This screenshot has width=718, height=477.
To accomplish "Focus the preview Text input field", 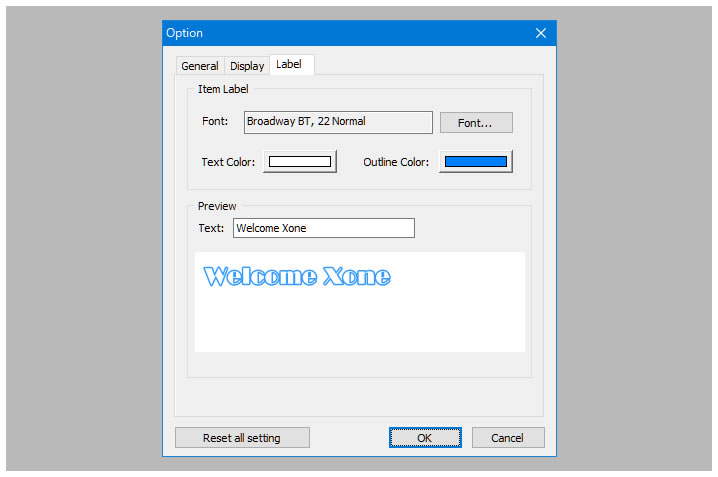I will point(323,228).
